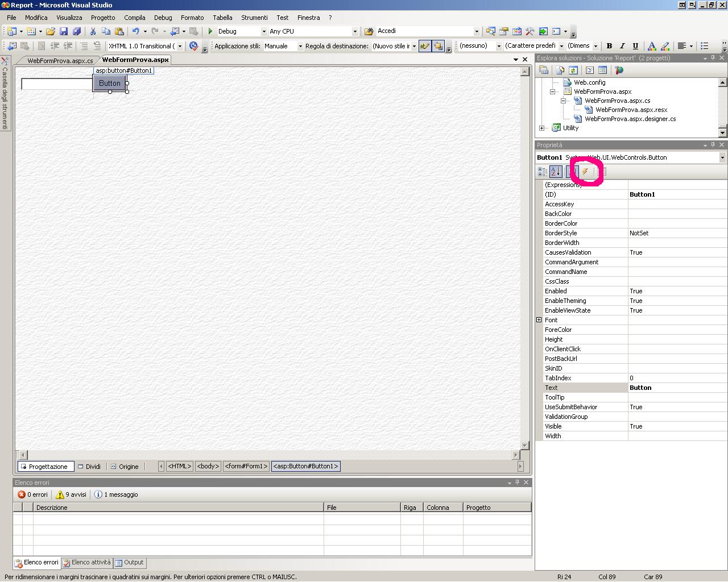Click the decrease indent icon
This screenshot has width=728, height=582.
(55, 46)
